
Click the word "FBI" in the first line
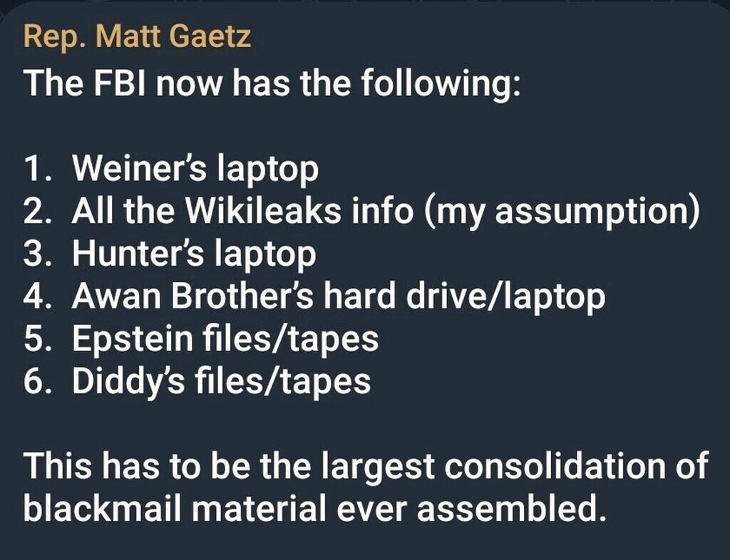point(114,85)
